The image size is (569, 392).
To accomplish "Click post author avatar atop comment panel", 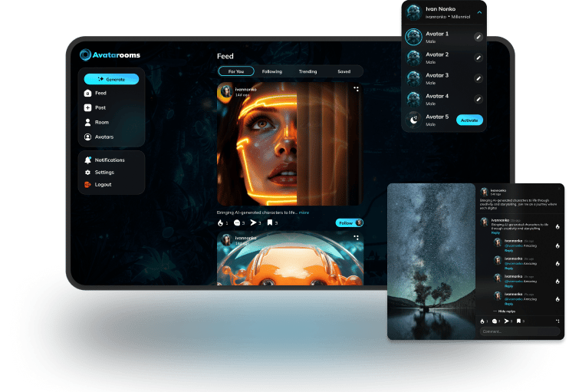I will [x=484, y=192].
